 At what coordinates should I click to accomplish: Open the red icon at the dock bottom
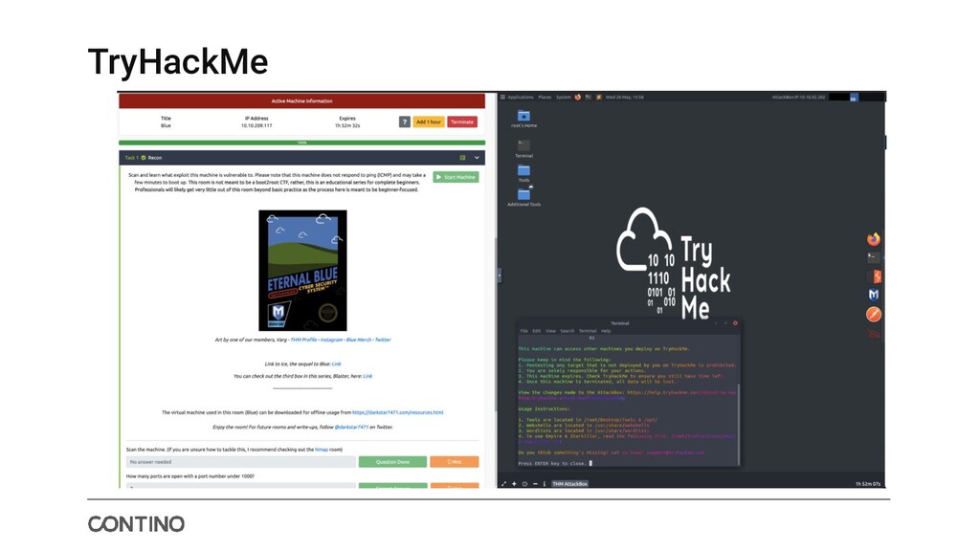pos(874,333)
